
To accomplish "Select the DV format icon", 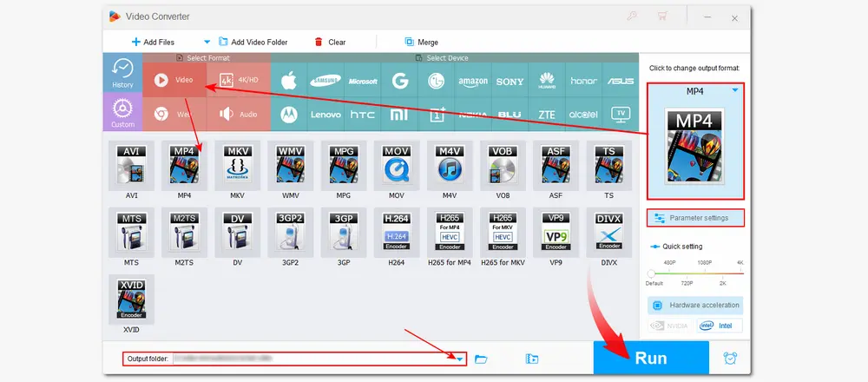I will 238,233.
